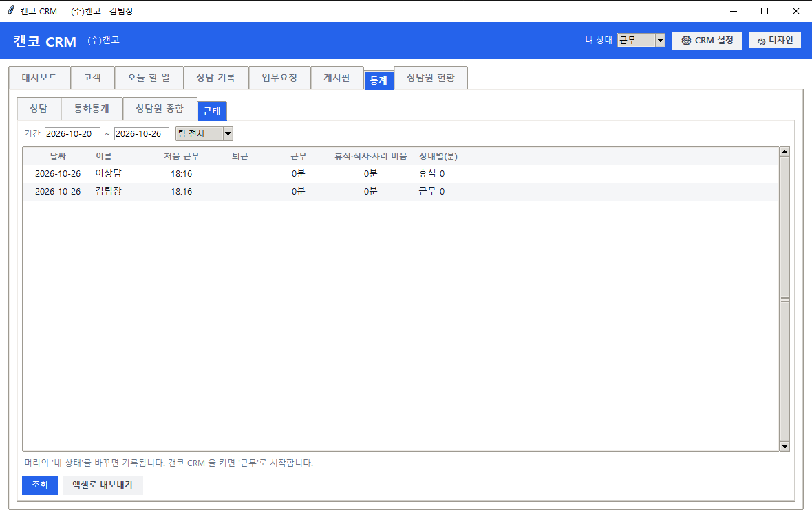Click the scrollbar up arrow
Screen dimensions: 812x517
784,152
